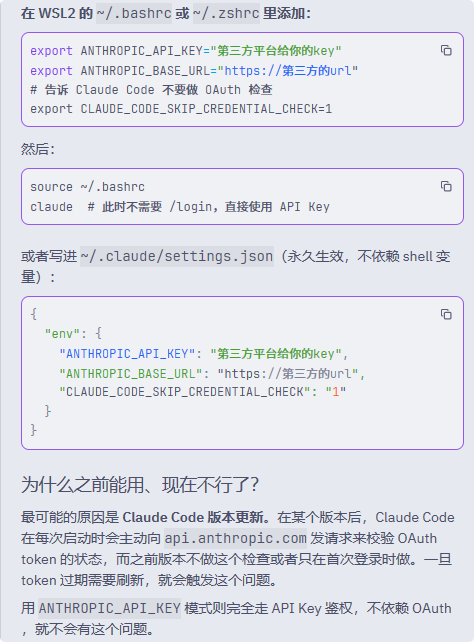Click the OAuth comment line in first block
The width and height of the screenshot is (474, 642).
click(x=151, y=90)
